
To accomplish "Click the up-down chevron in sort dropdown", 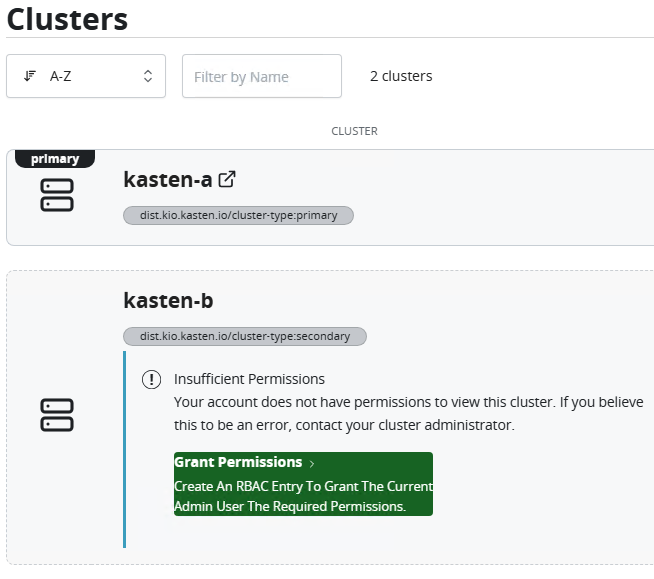I will point(148,76).
